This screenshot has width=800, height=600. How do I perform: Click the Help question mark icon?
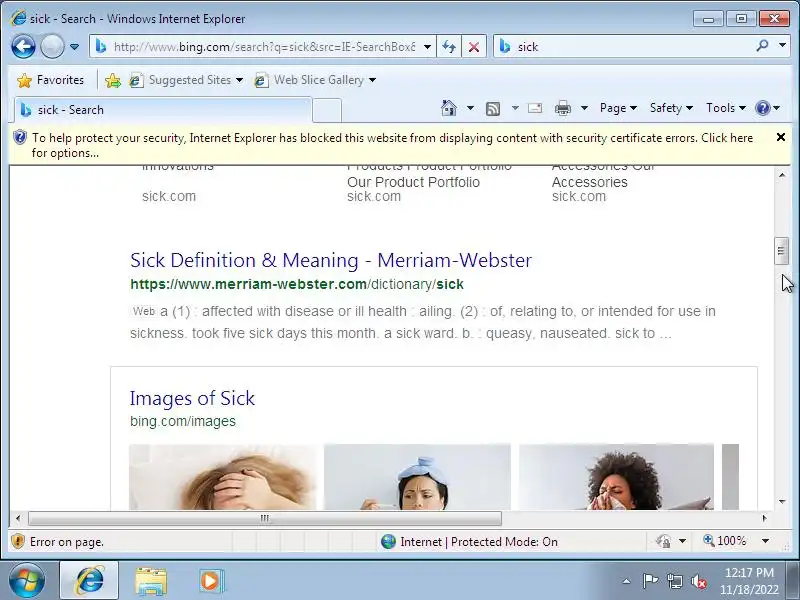coord(763,108)
